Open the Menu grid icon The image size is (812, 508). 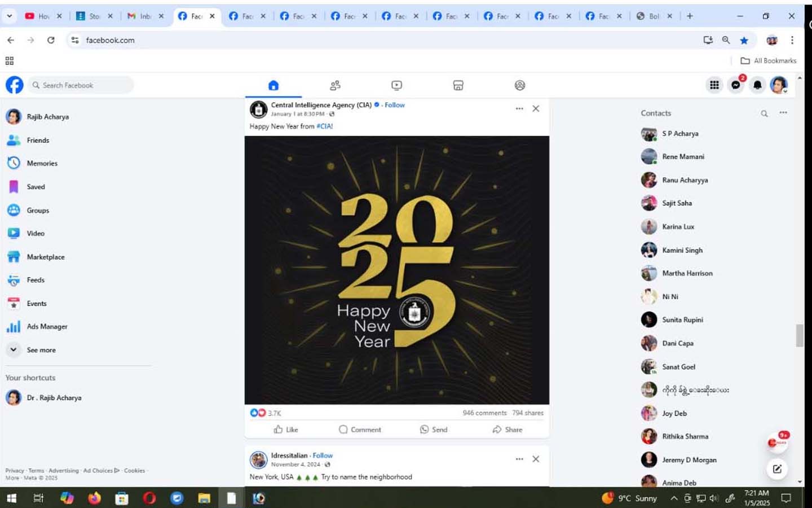714,85
